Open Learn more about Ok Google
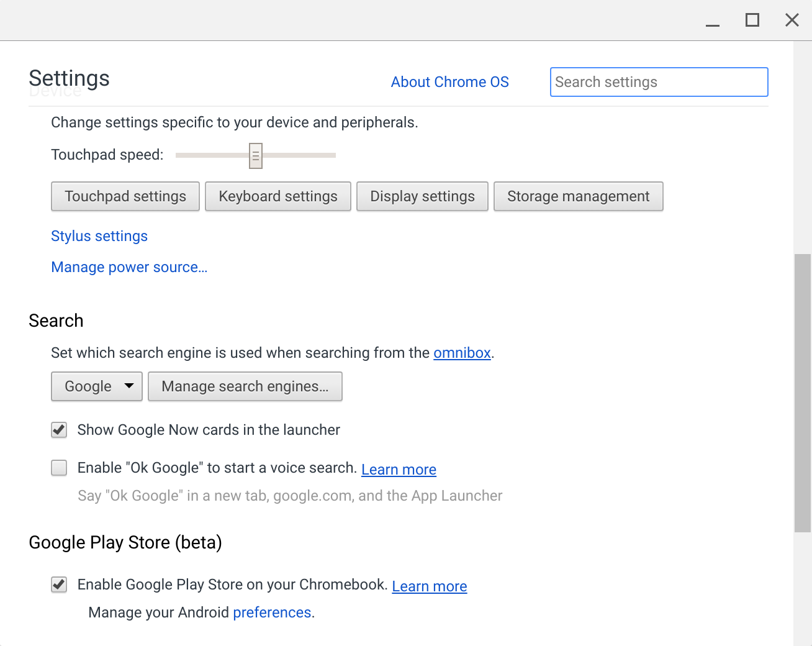This screenshot has height=646, width=812. pos(399,470)
